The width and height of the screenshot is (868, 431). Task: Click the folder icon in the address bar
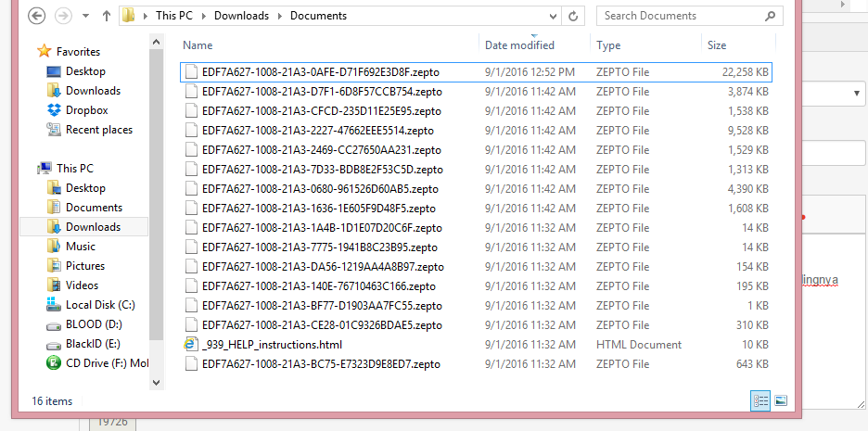pos(128,16)
